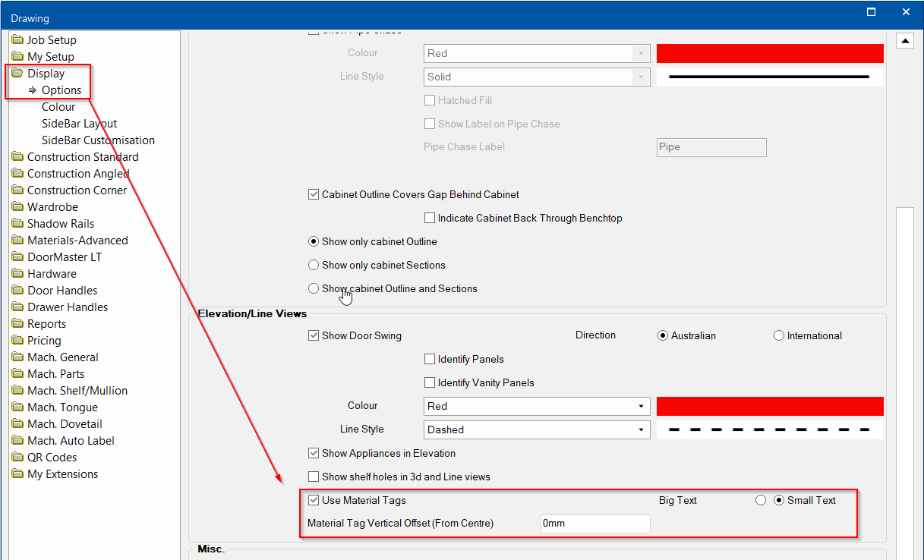Open the Mach. Tongue folder
The image size is (924, 560).
[x=55, y=407]
